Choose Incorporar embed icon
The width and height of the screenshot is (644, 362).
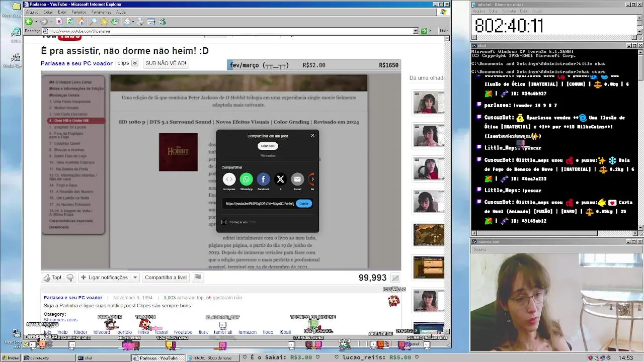point(229,179)
